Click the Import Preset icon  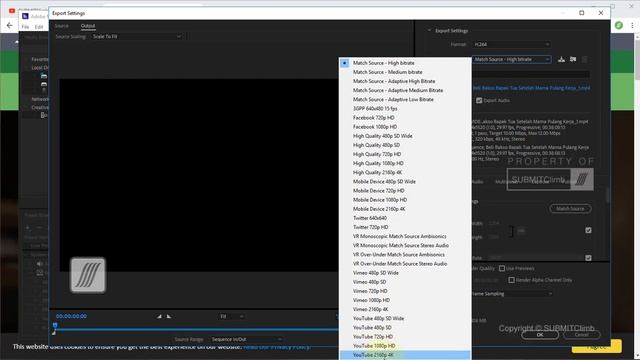click(573, 59)
